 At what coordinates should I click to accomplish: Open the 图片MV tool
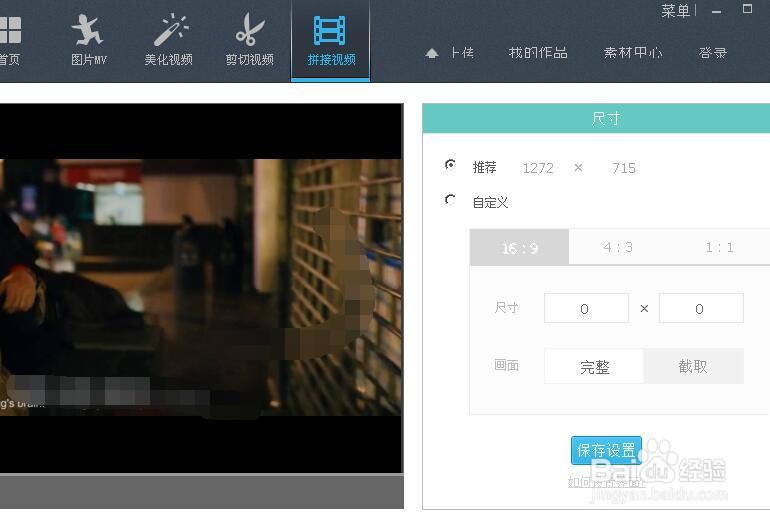pos(88,40)
